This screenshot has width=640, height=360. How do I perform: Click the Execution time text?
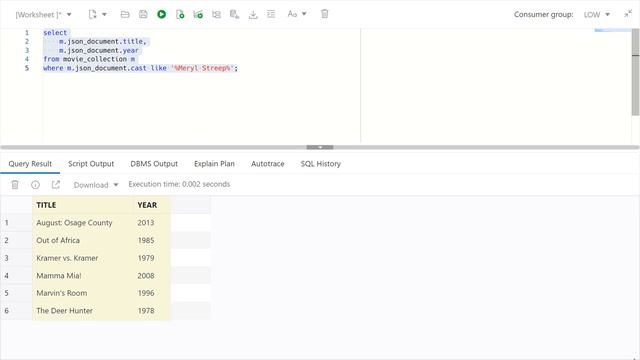point(179,184)
